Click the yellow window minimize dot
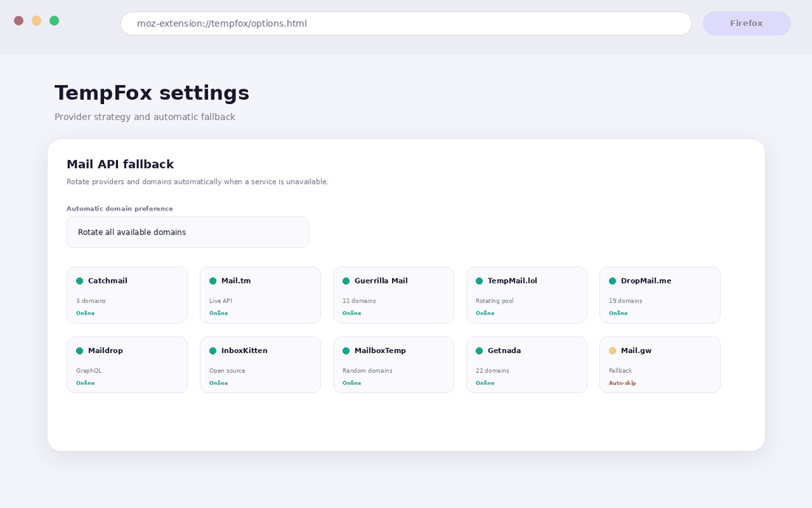Image resolution: width=812 pixels, height=508 pixels. pos(36,21)
